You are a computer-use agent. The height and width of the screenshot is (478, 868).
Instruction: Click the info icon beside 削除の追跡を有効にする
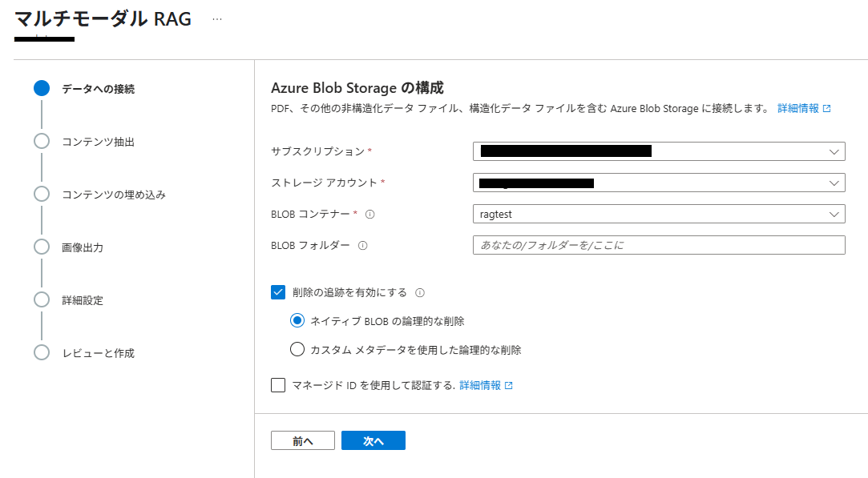point(420,293)
